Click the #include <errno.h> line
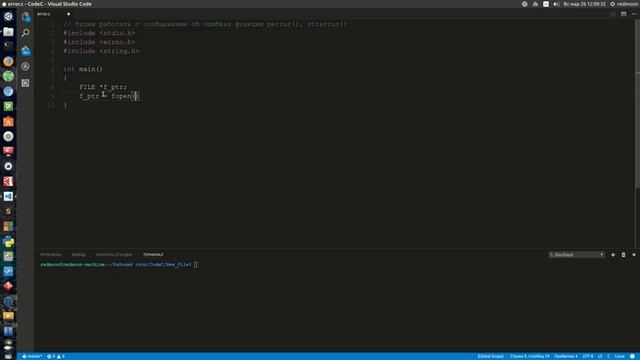 pyautogui.click(x=99, y=42)
